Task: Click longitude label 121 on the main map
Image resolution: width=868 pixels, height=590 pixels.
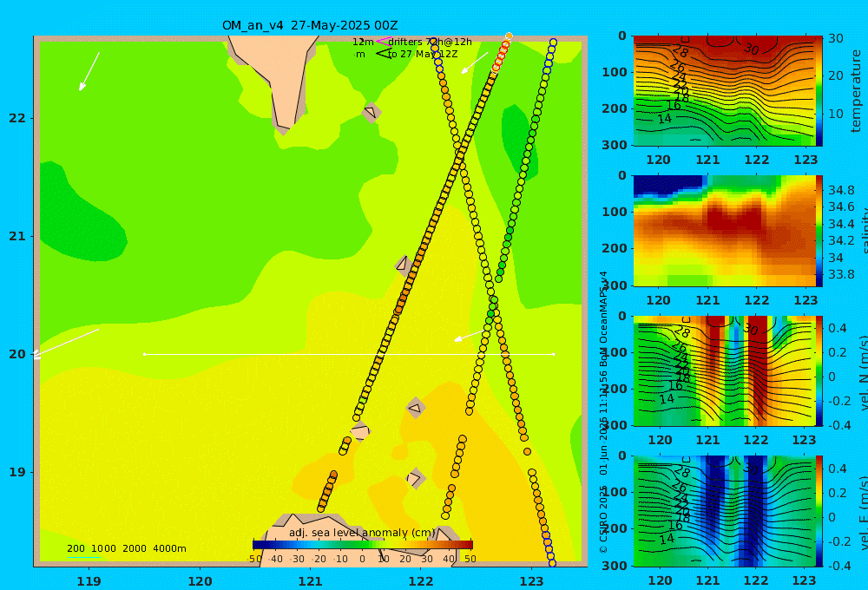Action: (311, 581)
